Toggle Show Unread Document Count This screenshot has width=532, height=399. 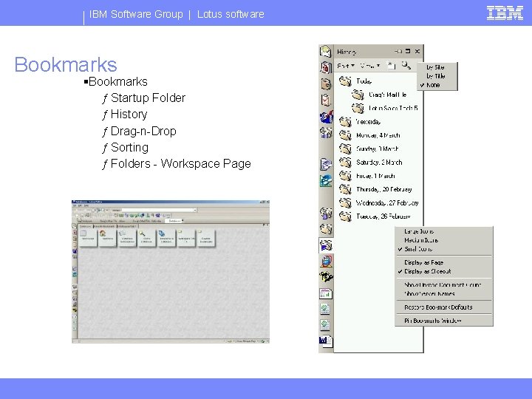click(444, 285)
